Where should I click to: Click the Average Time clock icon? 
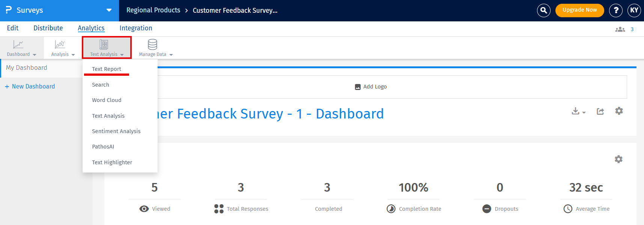568,209
